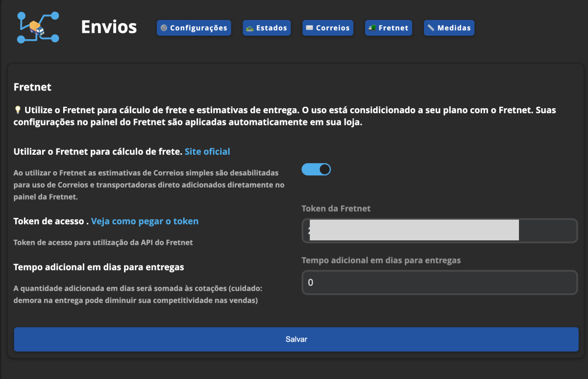Screen dimensions: 588x379
Task: Click the lightbulb tip icon
Action: tap(18, 110)
